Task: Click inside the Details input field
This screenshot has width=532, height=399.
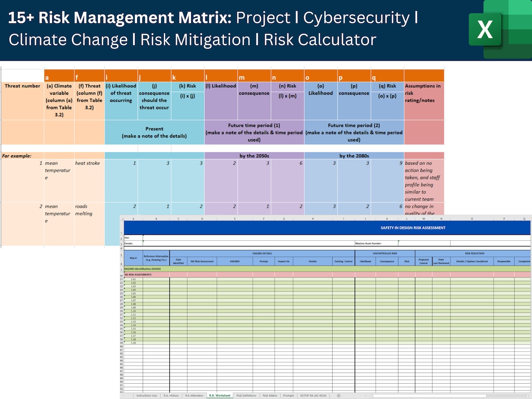Action: (x=210, y=243)
